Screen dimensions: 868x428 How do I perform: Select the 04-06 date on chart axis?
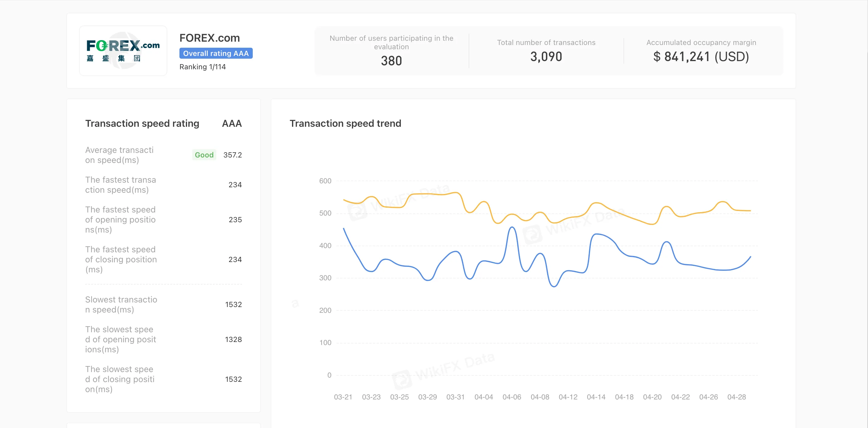[512, 397]
